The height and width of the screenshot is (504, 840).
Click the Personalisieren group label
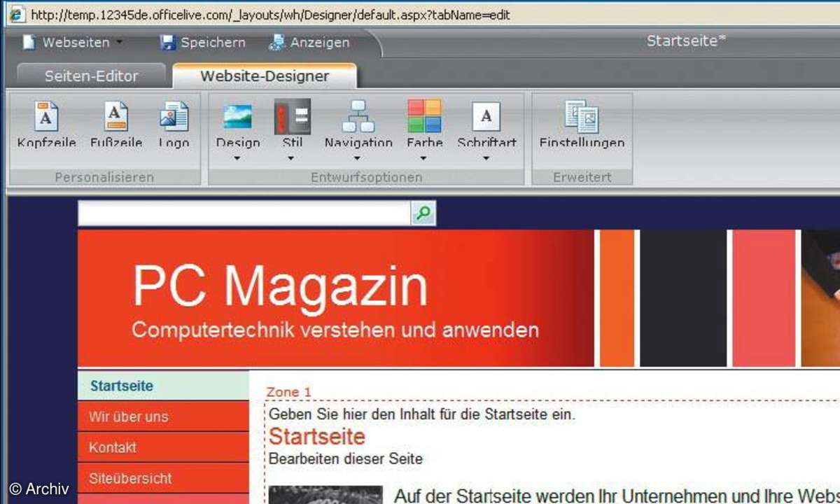tap(104, 177)
